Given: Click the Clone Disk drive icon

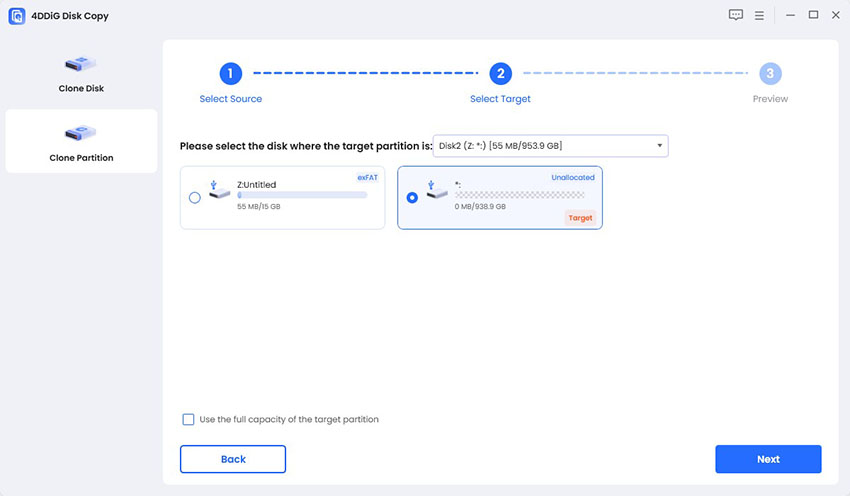Looking at the screenshot, I should (81, 64).
